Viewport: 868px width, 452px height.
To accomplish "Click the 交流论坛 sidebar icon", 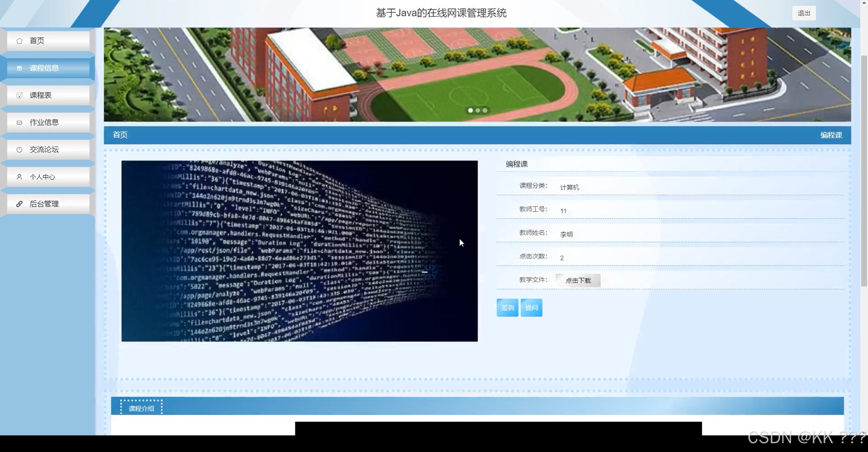I will click(x=19, y=150).
